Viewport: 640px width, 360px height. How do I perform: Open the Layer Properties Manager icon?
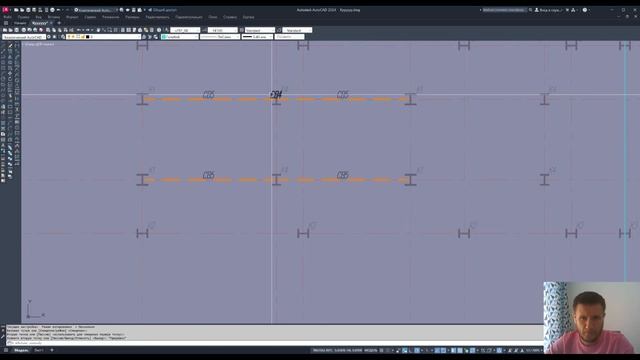63,37
